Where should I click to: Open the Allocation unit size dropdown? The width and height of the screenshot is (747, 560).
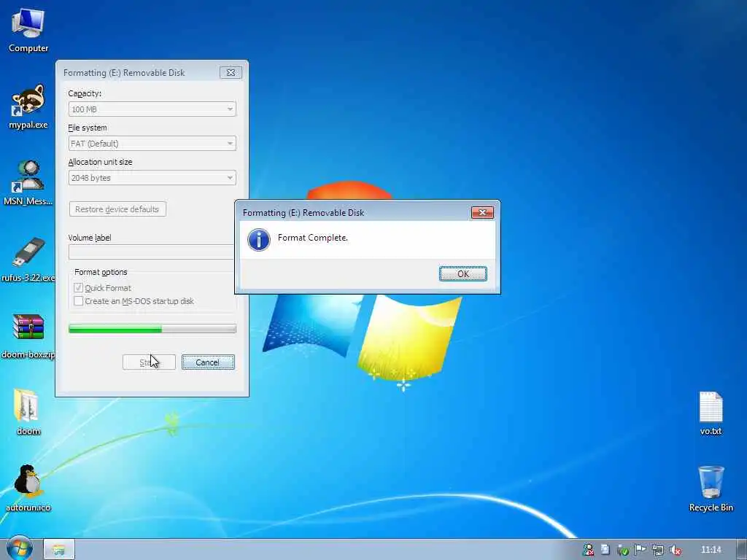(x=152, y=178)
